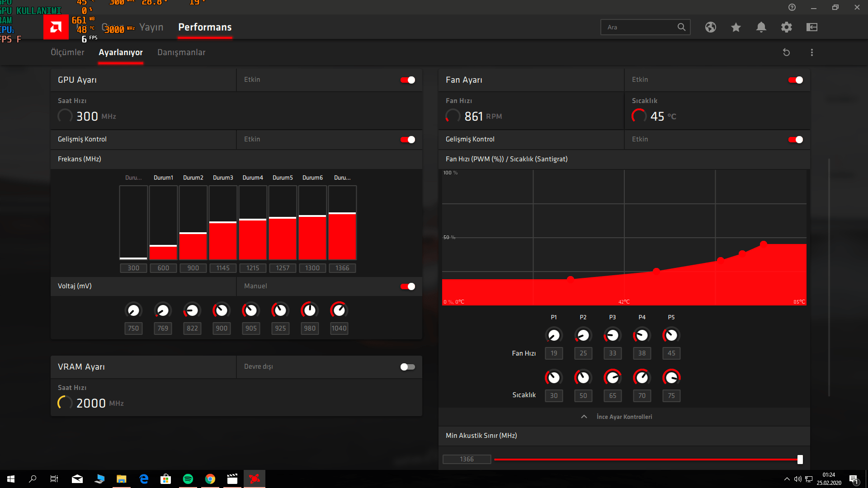The height and width of the screenshot is (488, 868).
Task: Open the Danışmanlar tab
Action: [181, 52]
